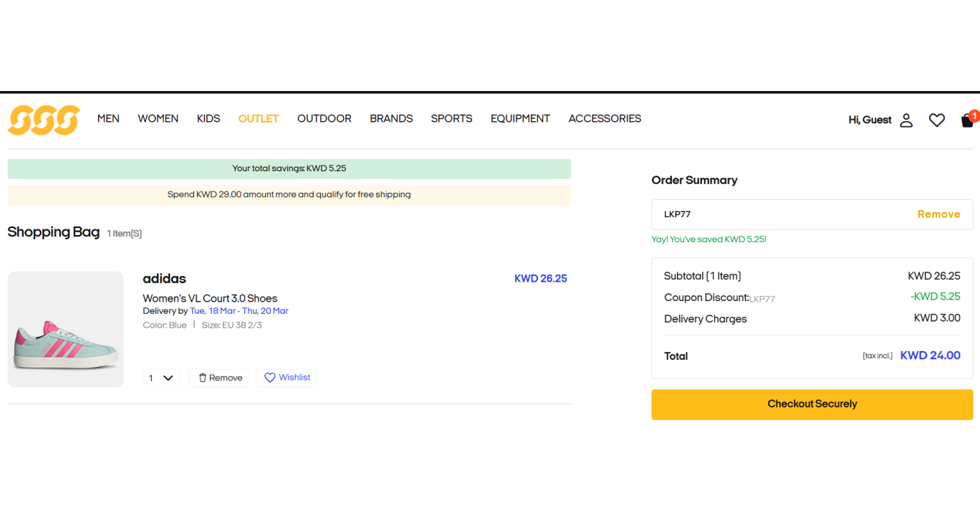Move the adidas shoes to Wishlist

[x=286, y=378]
